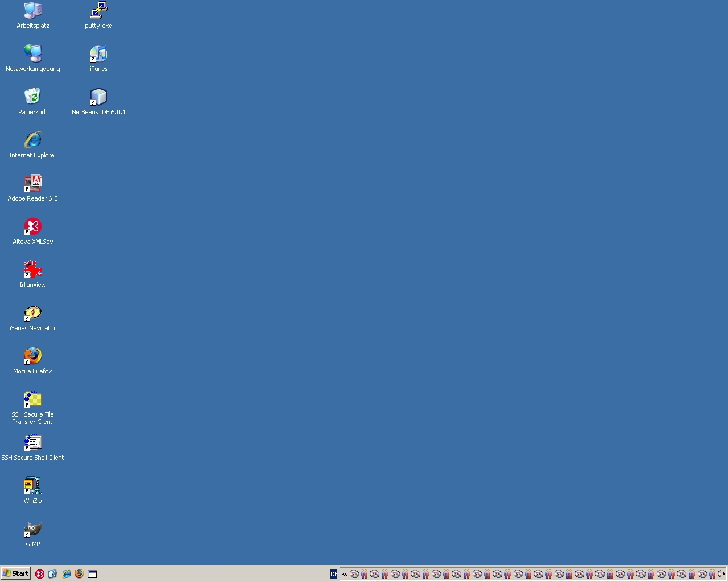Select the putty.exe desktop icon

click(98, 15)
